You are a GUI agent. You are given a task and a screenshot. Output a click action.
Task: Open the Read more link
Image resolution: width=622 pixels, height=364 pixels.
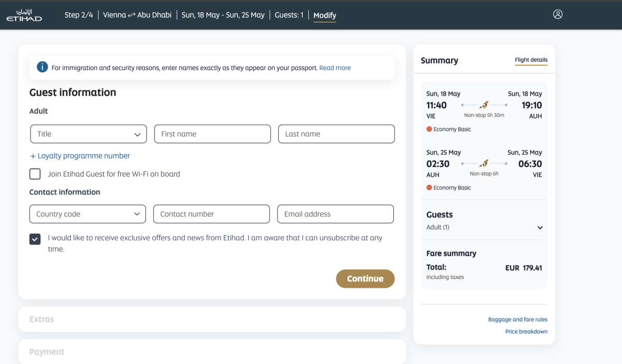(335, 68)
